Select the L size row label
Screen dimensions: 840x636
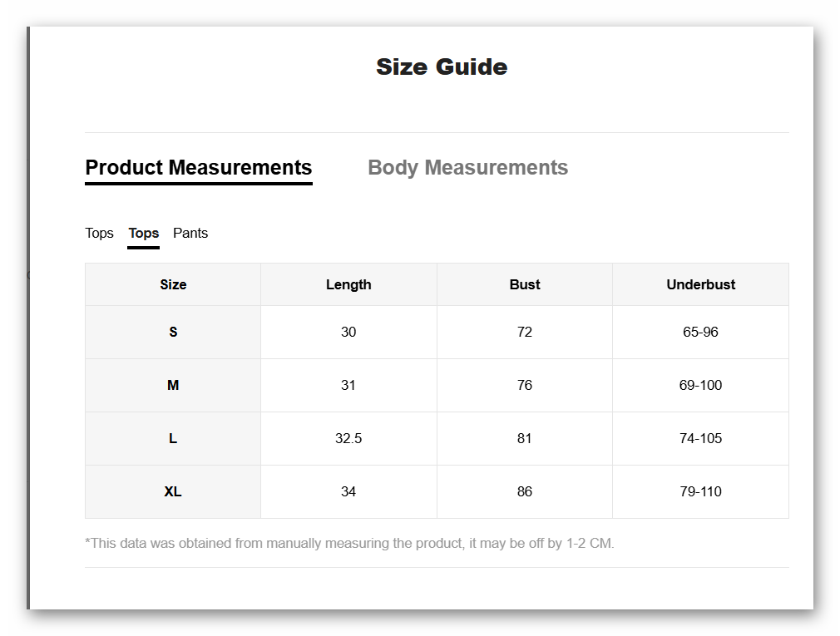point(173,438)
